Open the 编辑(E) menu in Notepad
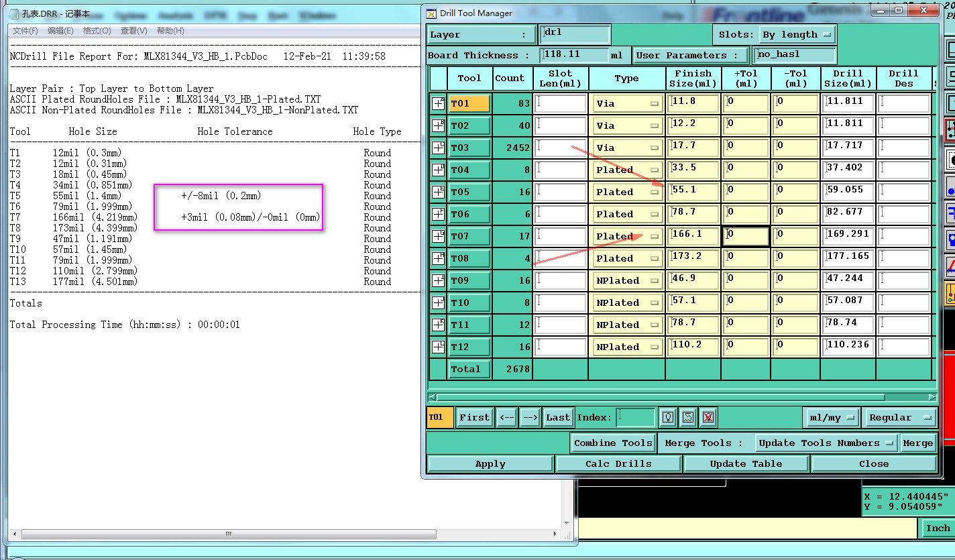This screenshot has width=955, height=560. (60, 31)
